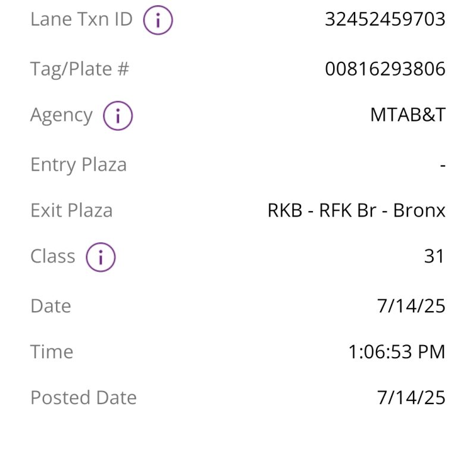Select the Posted Date value 7/14/25
The width and height of the screenshot is (476, 476).
click(411, 397)
